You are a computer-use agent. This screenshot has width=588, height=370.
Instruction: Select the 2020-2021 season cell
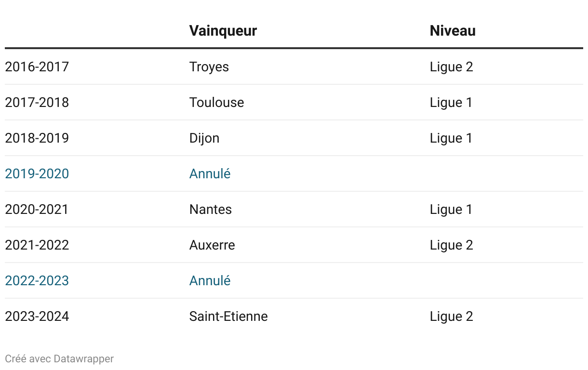click(37, 209)
